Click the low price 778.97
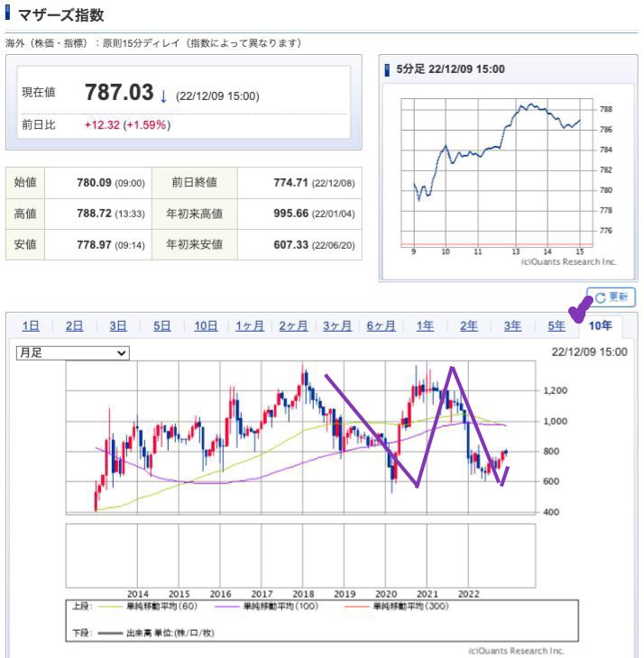The width and height of the screenshot is (644, 658). tap(94, 244)
